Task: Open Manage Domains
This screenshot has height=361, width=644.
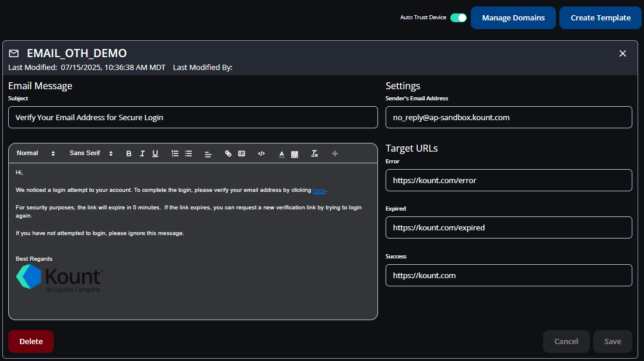Action: pos(513,17)
